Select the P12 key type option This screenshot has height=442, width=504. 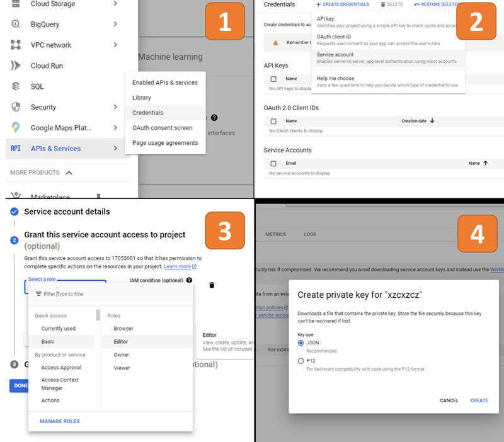[301, 361]
